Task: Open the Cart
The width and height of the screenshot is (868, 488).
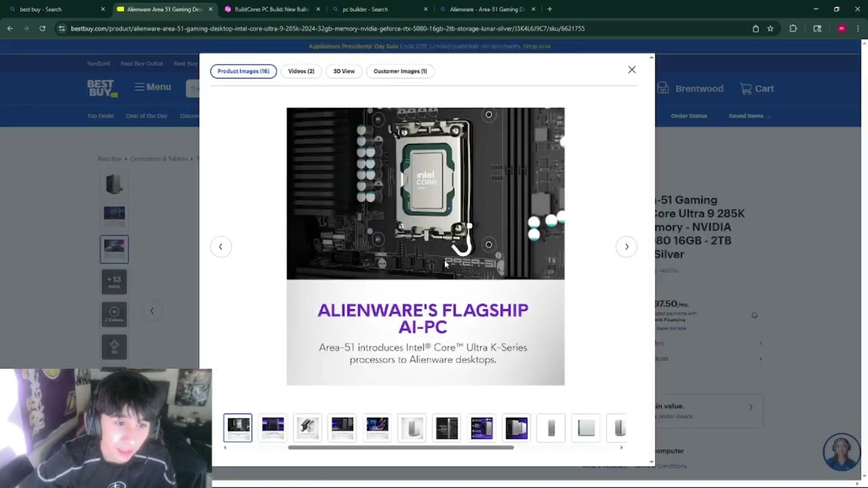Action: tap(757, 89)
